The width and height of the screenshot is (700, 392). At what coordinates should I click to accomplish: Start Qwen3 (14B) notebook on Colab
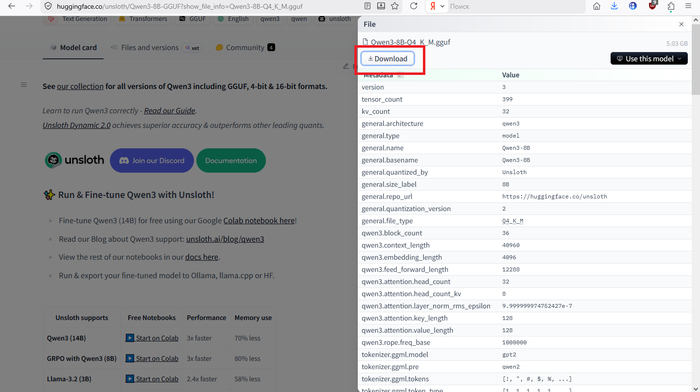[x=152, y=338]
